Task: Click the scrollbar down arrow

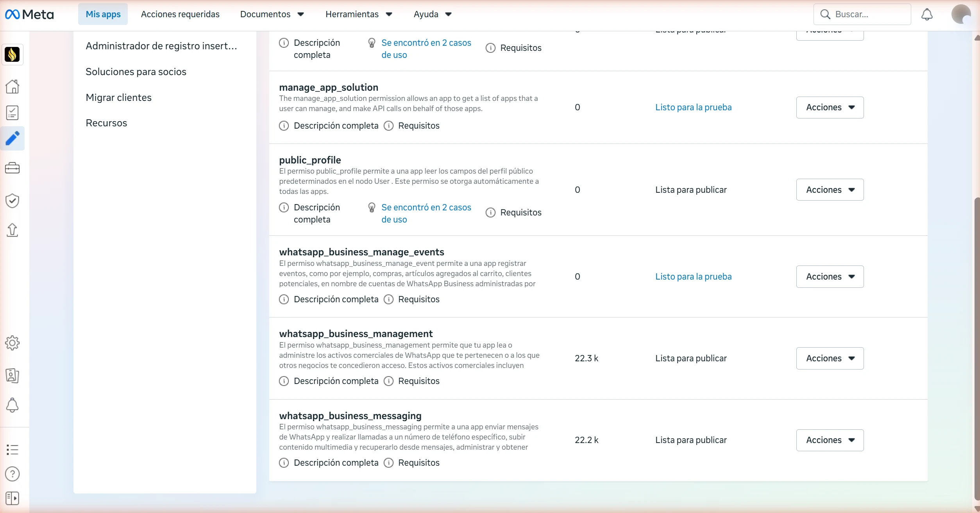Action: coord(977,509)
